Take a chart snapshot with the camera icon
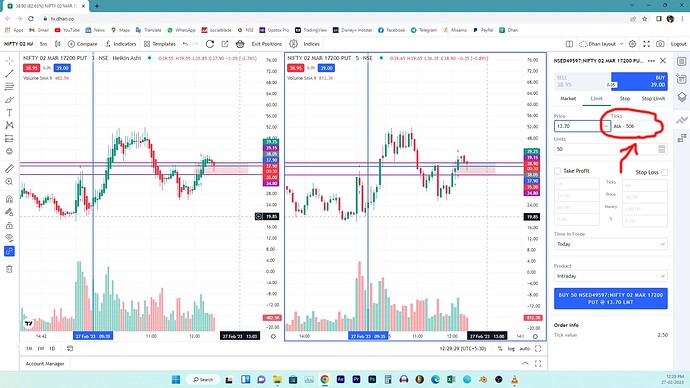 660,44
